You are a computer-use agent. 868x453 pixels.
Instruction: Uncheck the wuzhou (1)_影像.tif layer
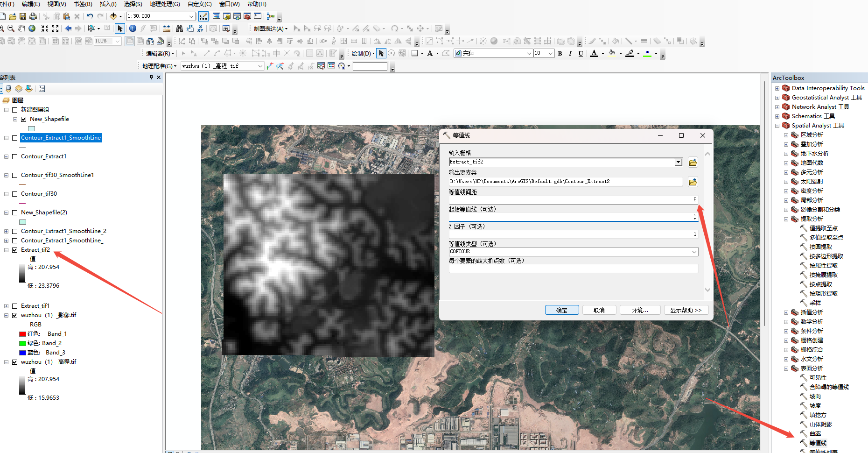pyautogui.click(x=15, y=315)
